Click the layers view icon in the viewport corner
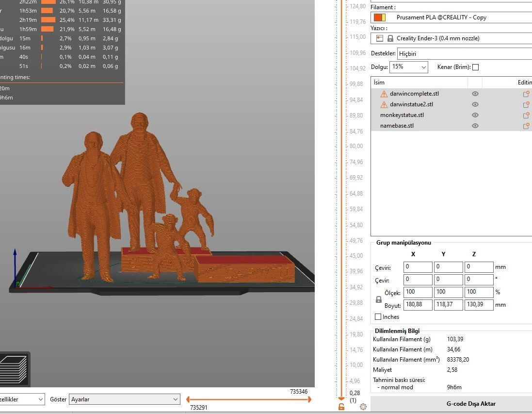The image size is (532, 414). click(14, 369)
